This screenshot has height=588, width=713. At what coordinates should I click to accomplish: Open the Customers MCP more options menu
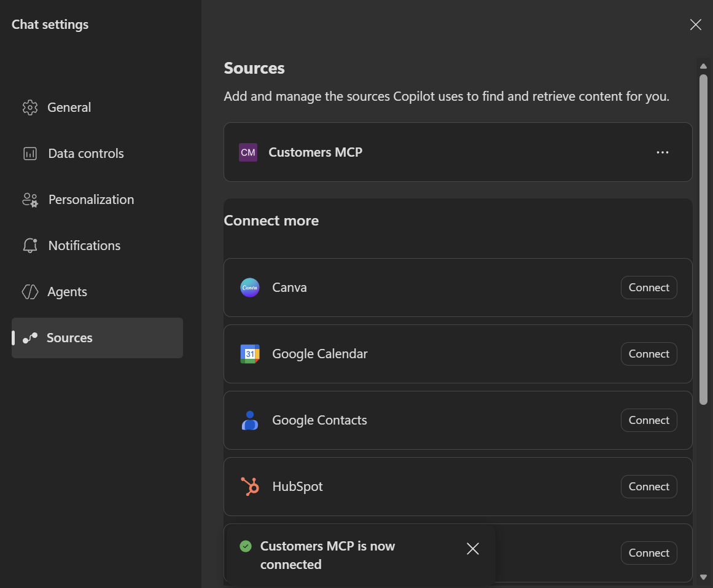(x=663, y=152)
